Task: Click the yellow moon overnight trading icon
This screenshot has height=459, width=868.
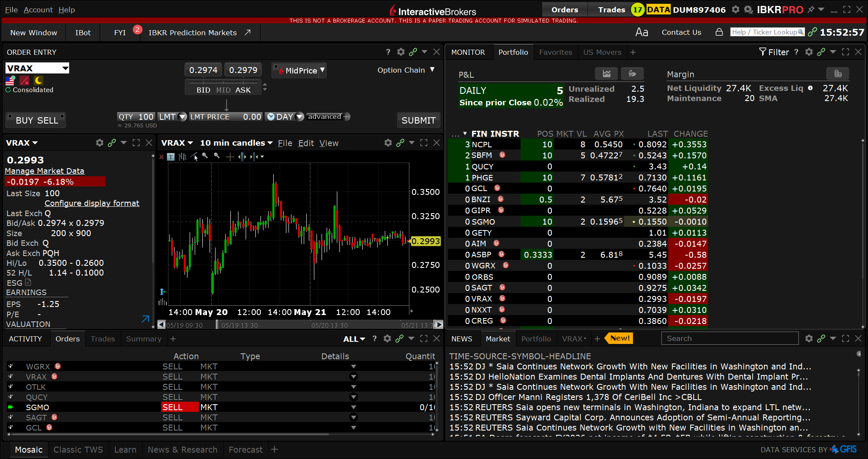Action: pos(39,80)
